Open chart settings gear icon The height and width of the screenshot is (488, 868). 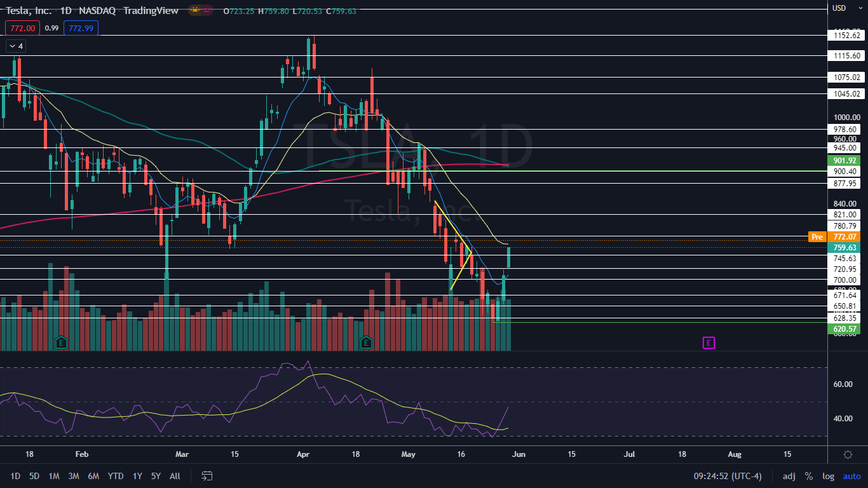coord(848,454)
